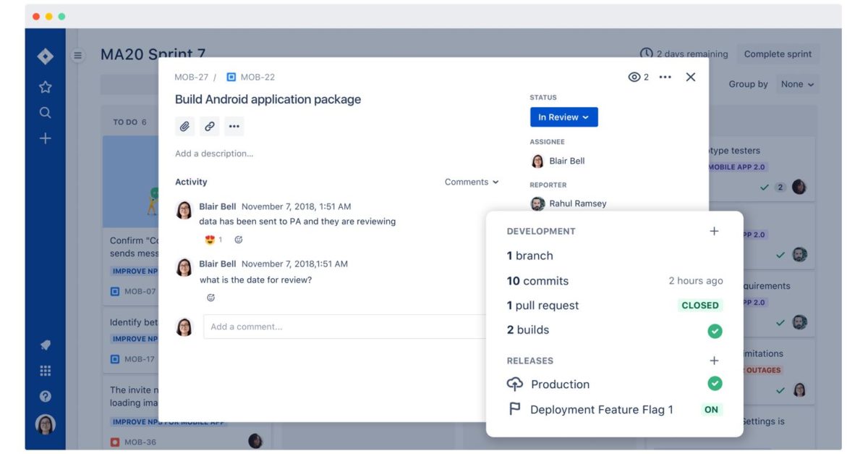Open the apps grid in the sidebar

[x=45, y=370]
